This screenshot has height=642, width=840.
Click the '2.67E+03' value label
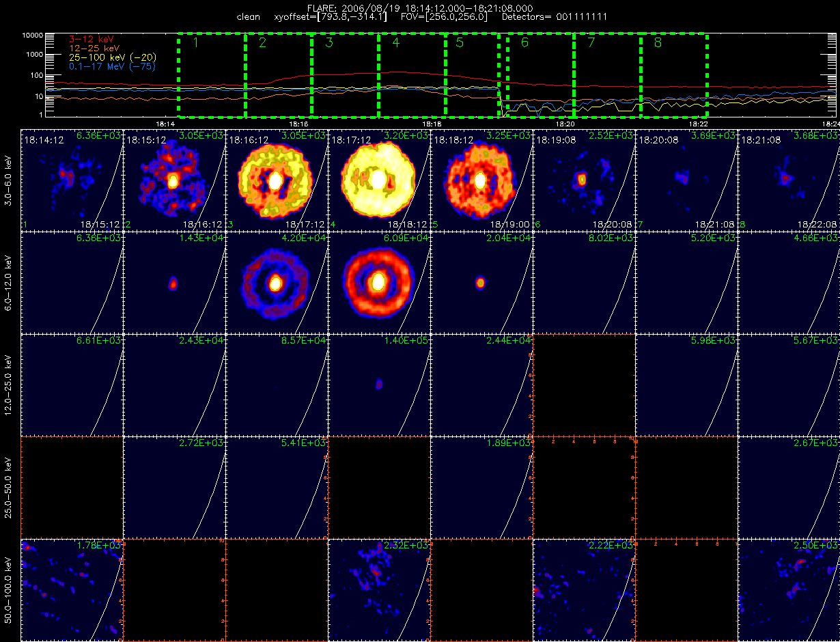coord(817,443)
